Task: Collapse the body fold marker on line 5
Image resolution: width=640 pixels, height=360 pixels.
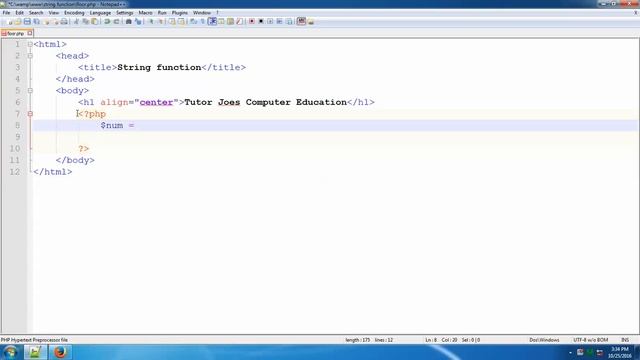Action: [30, 90]
